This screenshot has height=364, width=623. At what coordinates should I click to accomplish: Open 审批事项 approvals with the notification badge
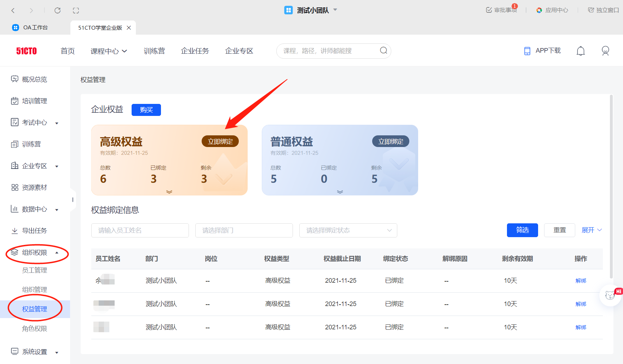tap(502, 10)
